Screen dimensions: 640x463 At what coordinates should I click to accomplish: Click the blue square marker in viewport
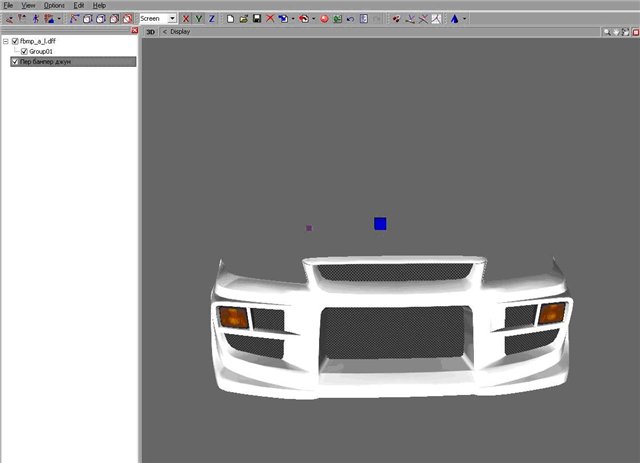[380, 224]
